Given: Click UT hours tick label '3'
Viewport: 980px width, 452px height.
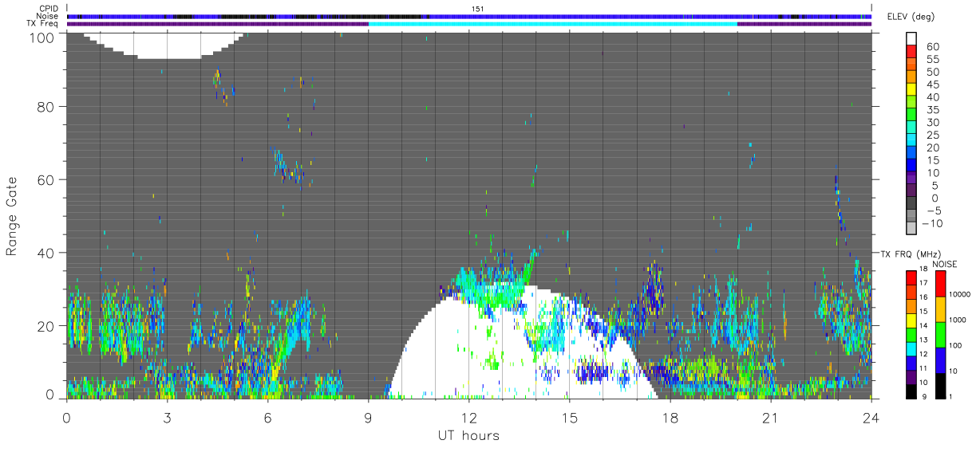Looking at the screenshot, I should [x=167, y=417].
